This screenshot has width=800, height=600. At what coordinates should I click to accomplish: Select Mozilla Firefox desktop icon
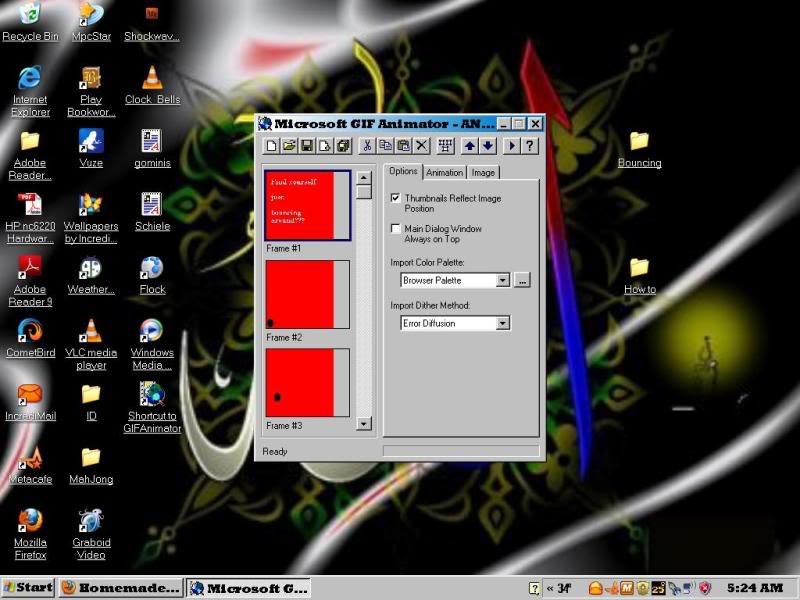point(30,534)
